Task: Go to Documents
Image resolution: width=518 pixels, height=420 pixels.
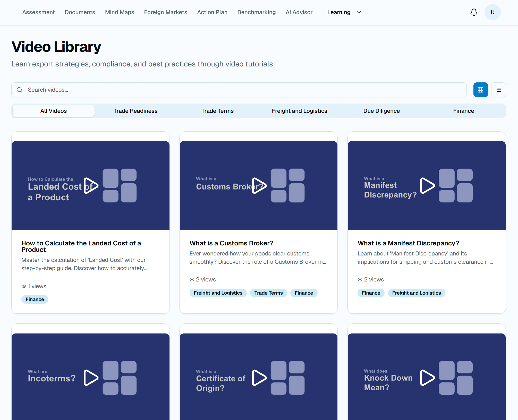Action: point(80,12)
